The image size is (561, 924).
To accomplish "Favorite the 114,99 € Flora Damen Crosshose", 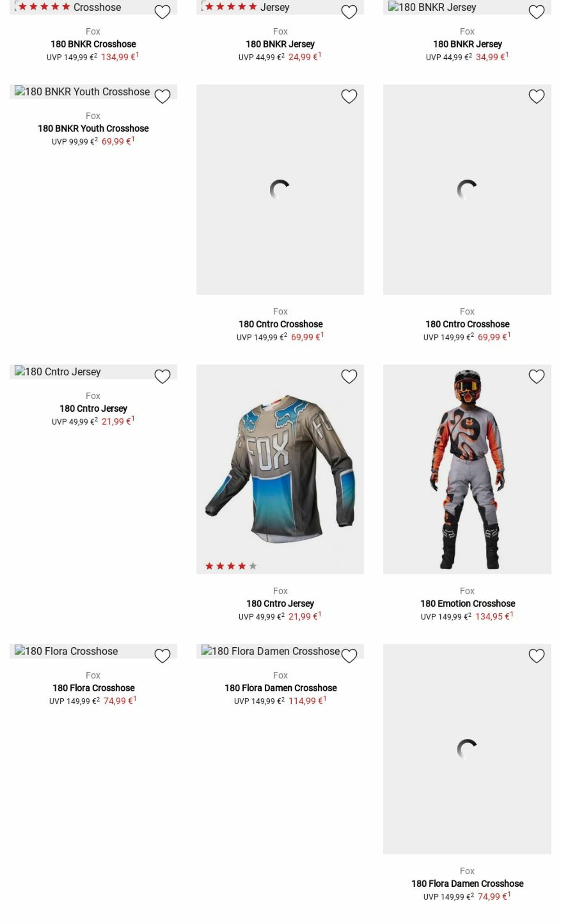I will pos(349,656).
